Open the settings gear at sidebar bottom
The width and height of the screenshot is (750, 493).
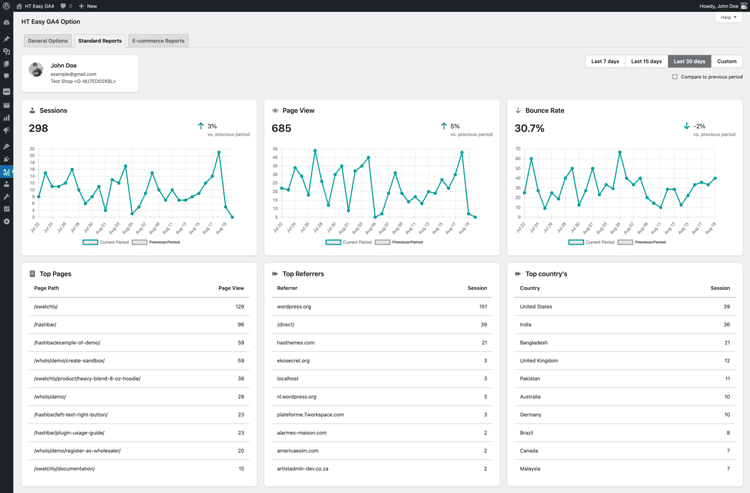pos(7,221)
